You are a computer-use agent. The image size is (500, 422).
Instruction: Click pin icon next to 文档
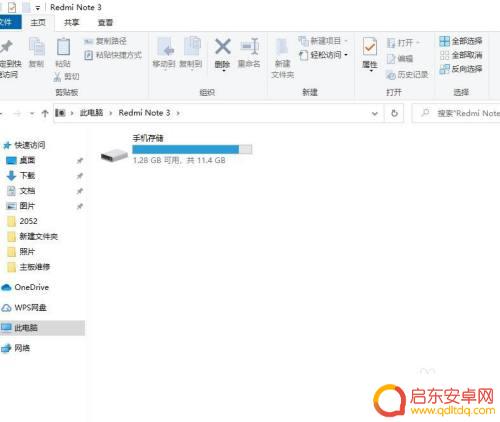[80, 191]
